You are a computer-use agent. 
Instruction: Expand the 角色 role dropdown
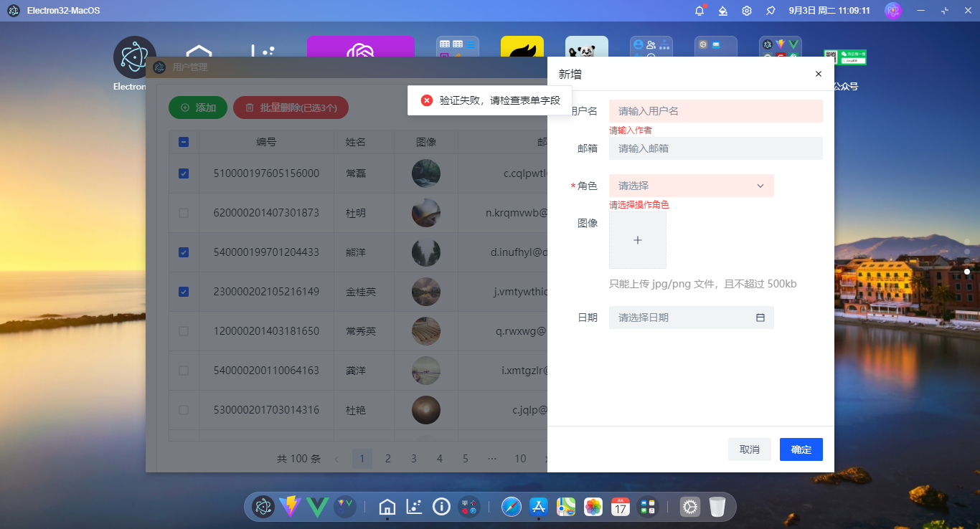[x=691, y=186]
